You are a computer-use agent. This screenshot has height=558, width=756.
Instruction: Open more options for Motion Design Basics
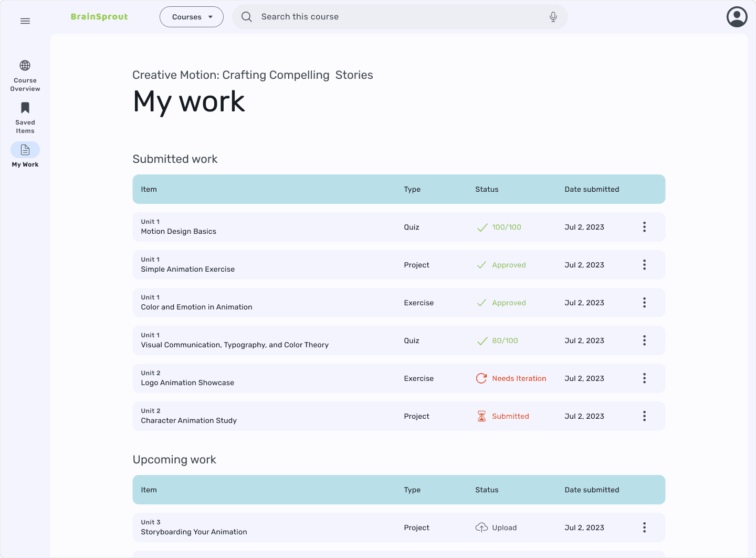pos(644,227)
